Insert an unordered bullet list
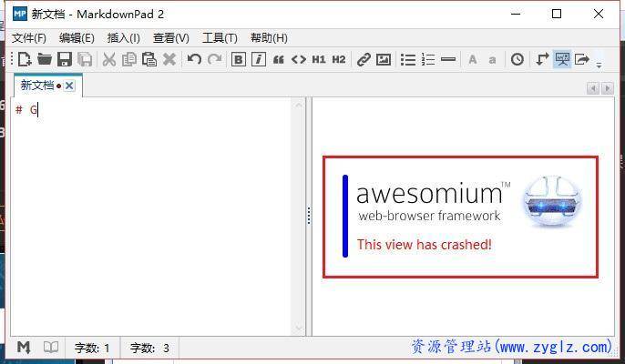The width and height of the screenshot is (625, 364). click(x=408, y=60)
